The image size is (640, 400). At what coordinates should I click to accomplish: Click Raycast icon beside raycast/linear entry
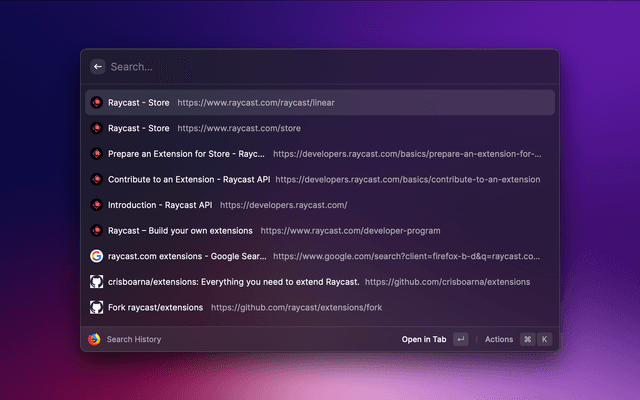pyautogui.click(x=95, y=102)
